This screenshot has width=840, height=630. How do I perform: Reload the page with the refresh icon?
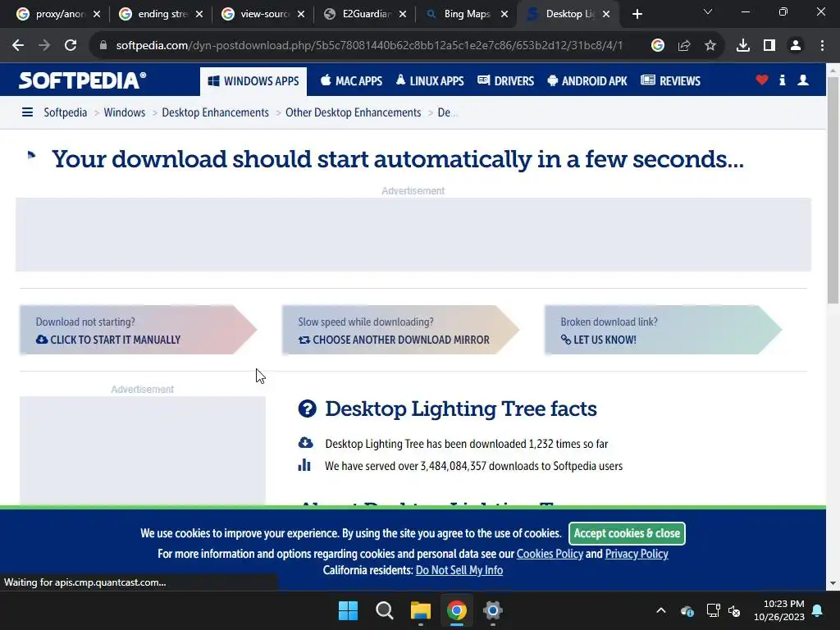[x=71, y=46]
